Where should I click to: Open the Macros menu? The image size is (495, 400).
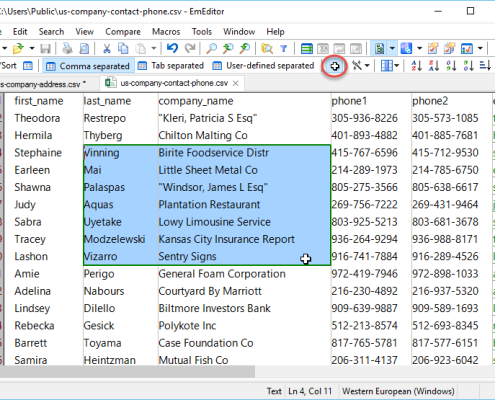[x=166, y=32]
